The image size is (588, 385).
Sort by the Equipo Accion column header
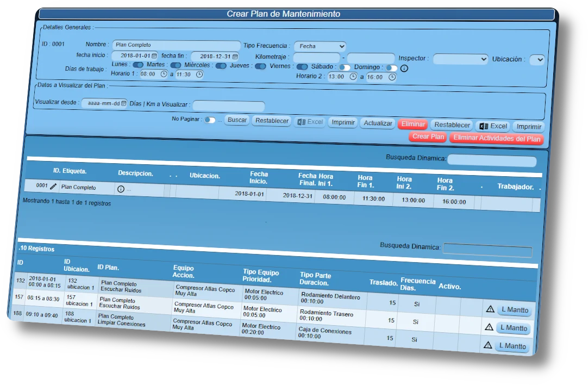pos(183,271)
